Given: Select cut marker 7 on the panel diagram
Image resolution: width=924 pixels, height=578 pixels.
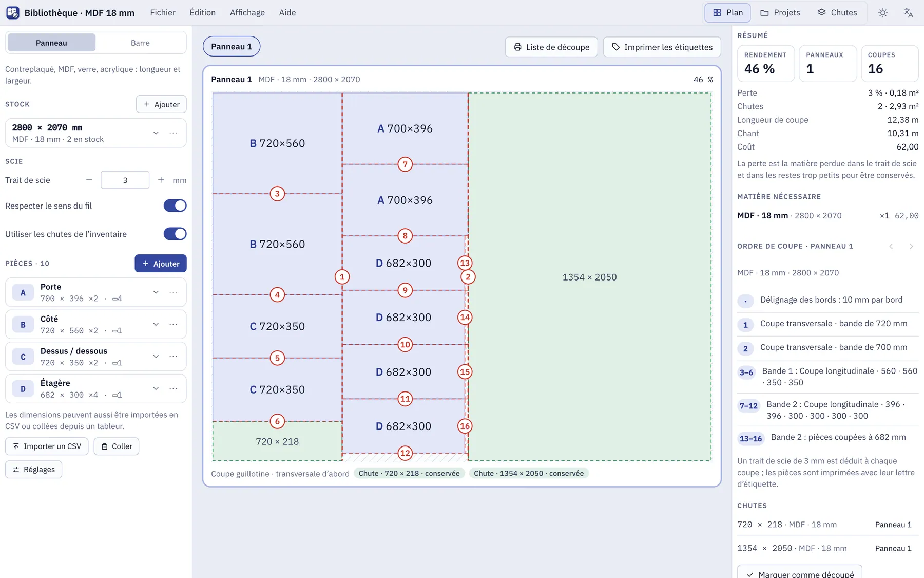Looking at the screenshot, I should pos(405,164).
